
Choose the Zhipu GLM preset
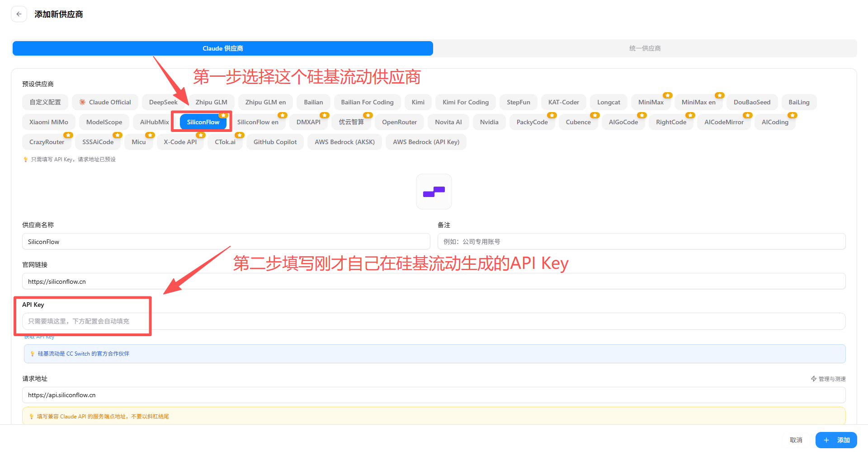(212, 102)
